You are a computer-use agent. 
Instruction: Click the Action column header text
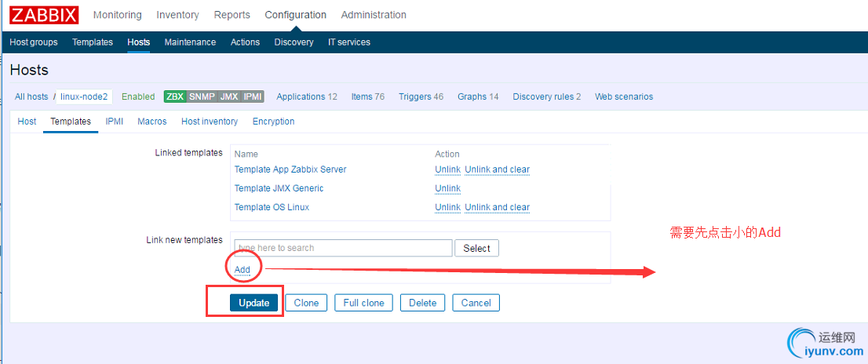click(447, 154)
